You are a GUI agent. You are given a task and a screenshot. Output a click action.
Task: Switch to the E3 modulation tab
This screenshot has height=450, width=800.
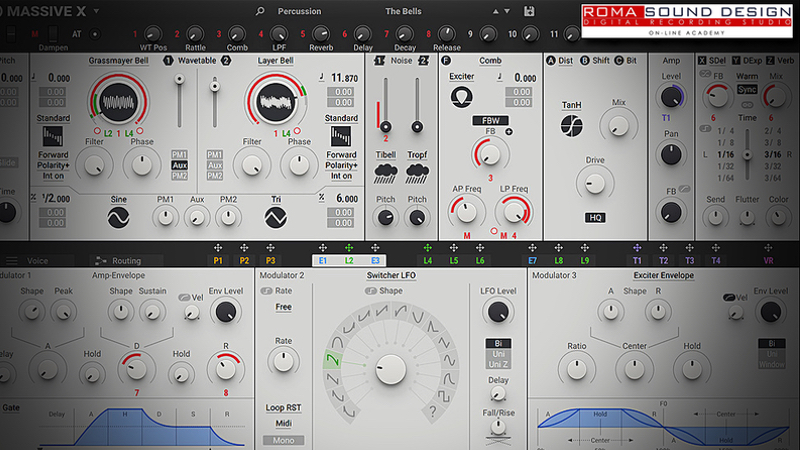pyautogui.click(x=376, y=261)
